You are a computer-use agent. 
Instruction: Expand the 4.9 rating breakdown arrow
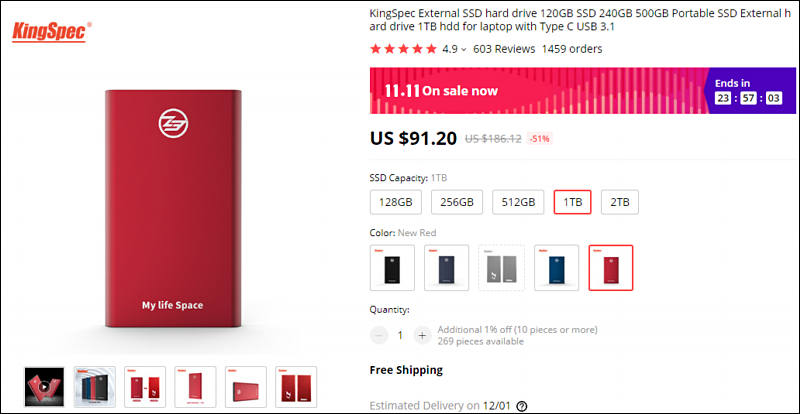pos(463,49)
